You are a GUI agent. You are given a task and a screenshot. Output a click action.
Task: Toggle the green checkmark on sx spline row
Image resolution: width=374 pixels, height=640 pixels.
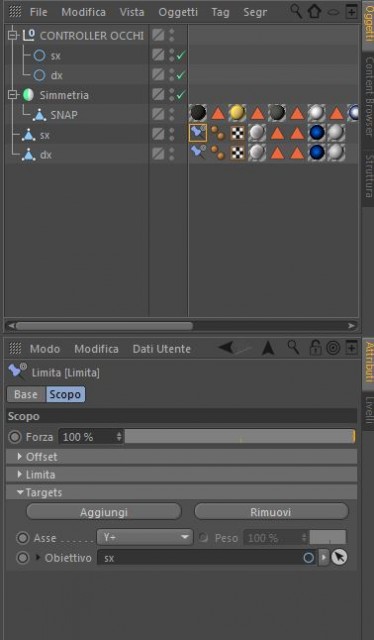tap(180, 56)
